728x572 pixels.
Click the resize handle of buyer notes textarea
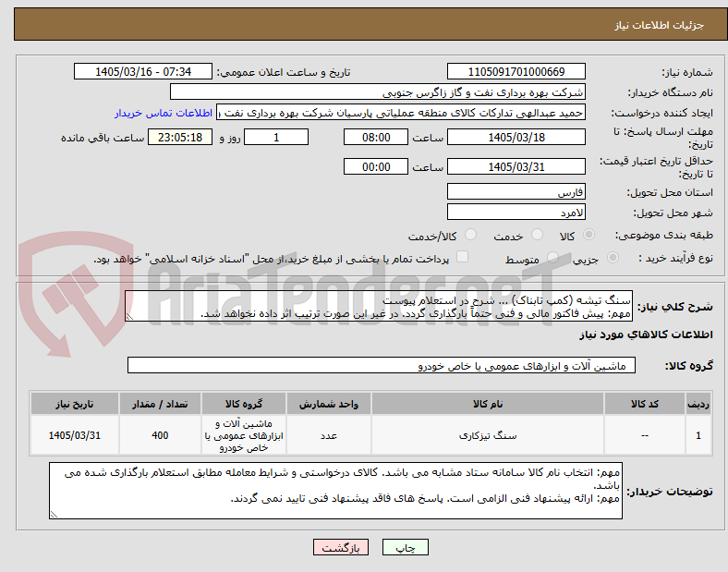(54, 515)
